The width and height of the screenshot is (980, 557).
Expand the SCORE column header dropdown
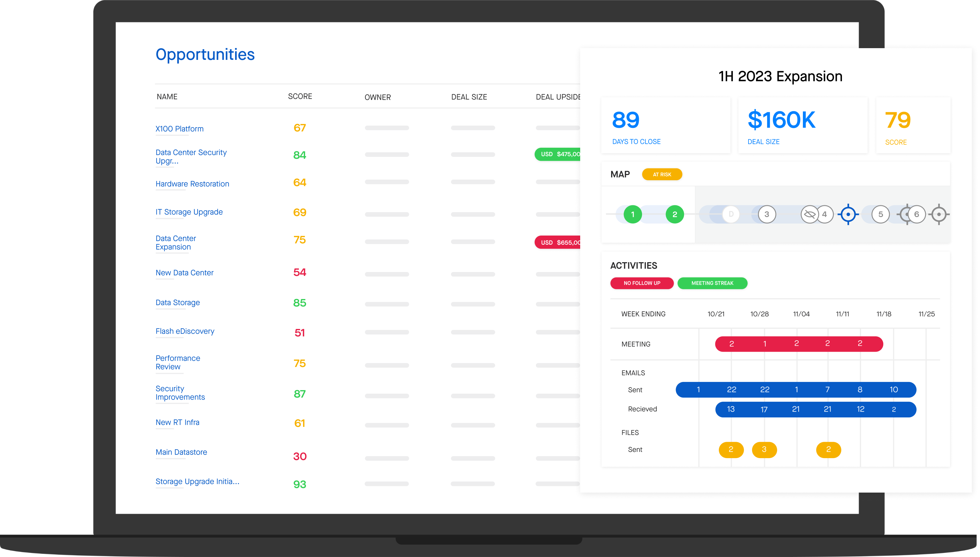[x=299, y=96]
